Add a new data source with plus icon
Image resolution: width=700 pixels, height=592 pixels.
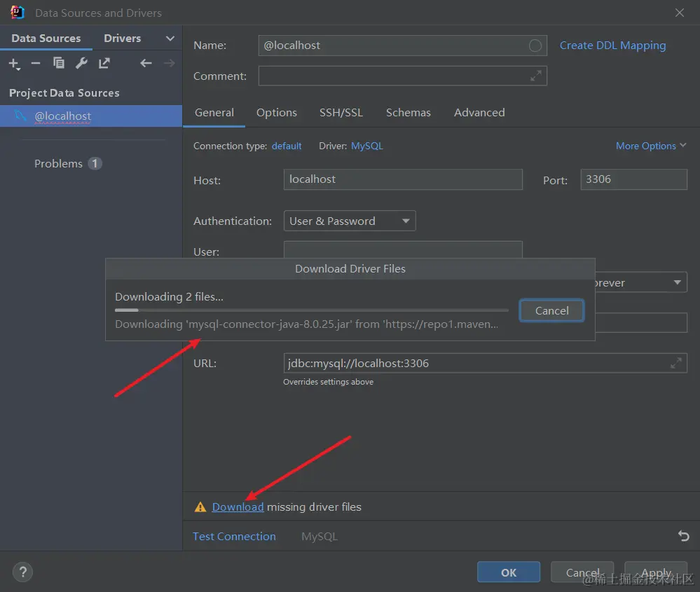click(14, 63)
